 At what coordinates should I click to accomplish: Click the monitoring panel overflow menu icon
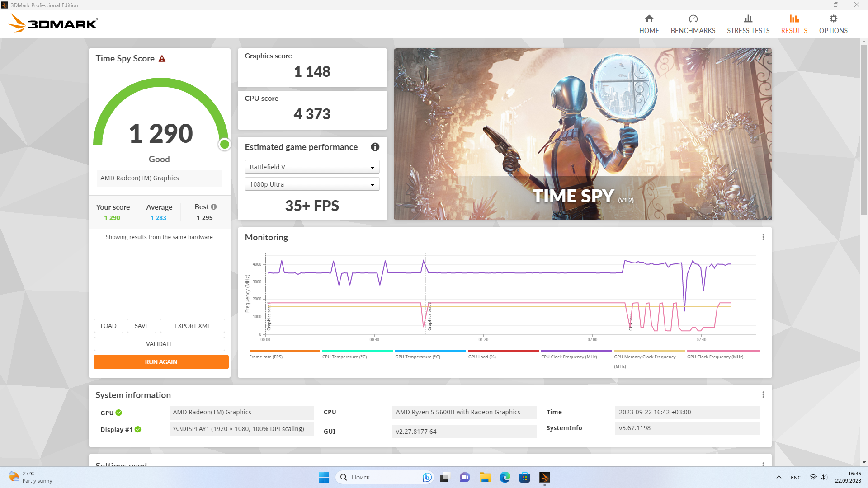click(x=764, y=237)
